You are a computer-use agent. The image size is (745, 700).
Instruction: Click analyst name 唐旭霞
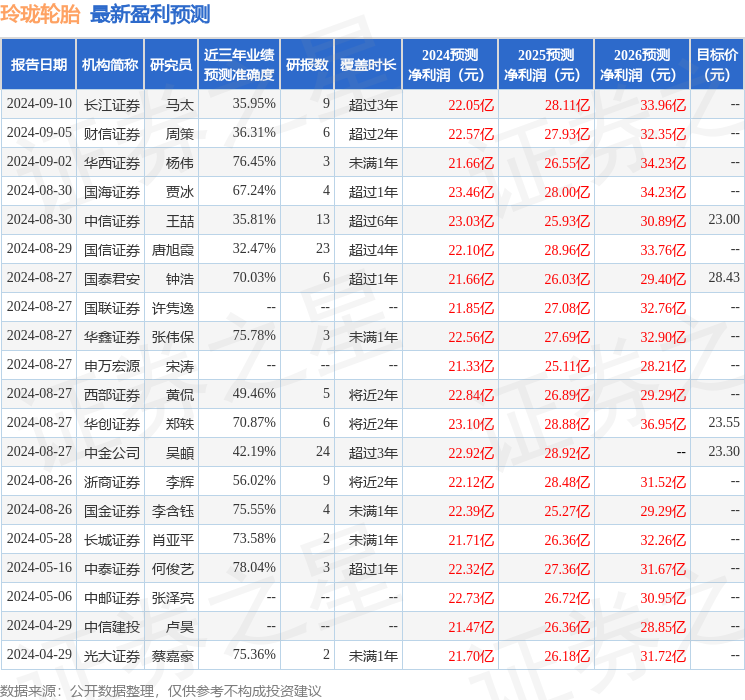[x=172, y=250]
